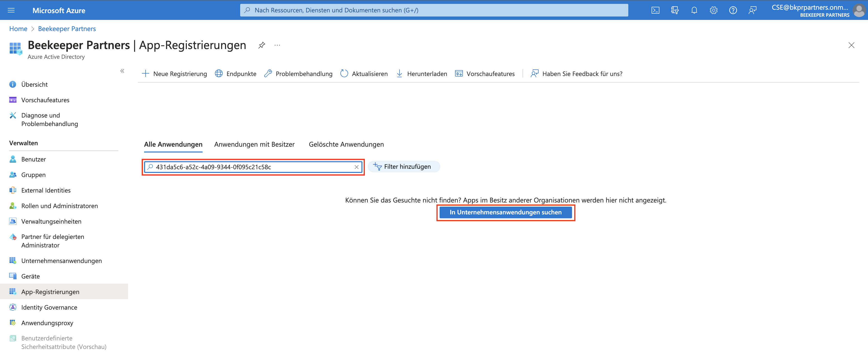Click the global Azure search bar
Screen dimensions: 868x355
[x=434, y=10]
